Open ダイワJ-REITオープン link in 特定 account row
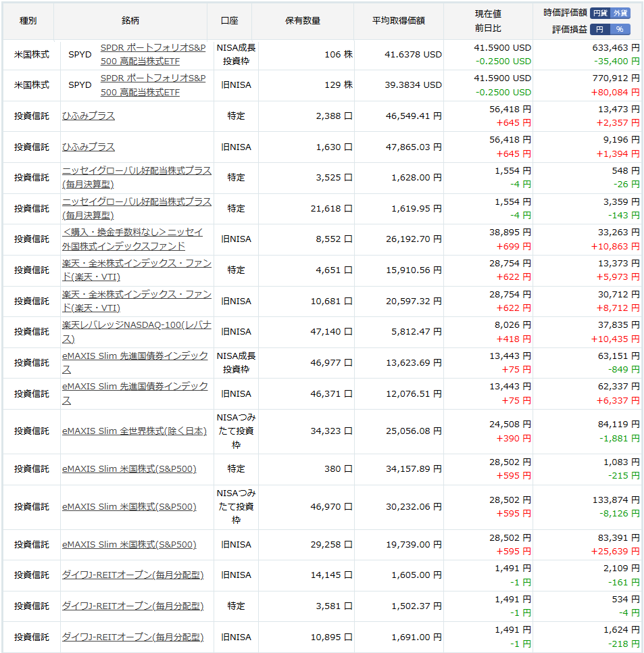 coord(133,606)
